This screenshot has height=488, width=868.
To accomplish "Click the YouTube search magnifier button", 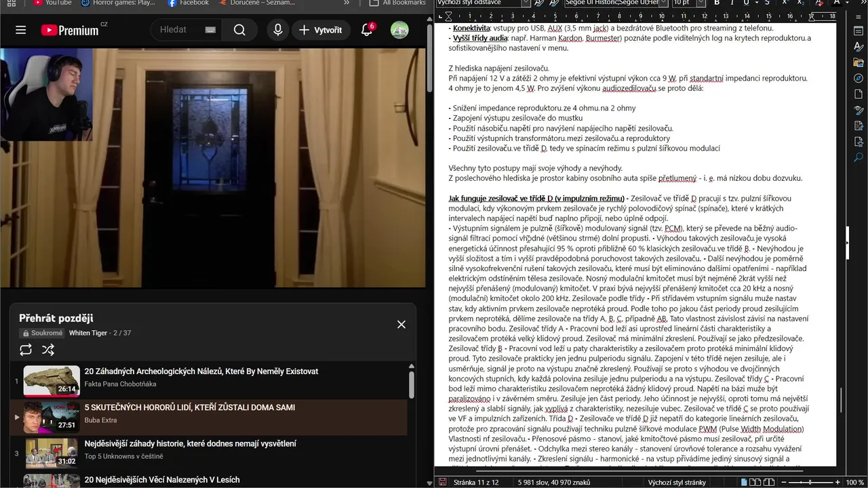I will click(239, 30).
